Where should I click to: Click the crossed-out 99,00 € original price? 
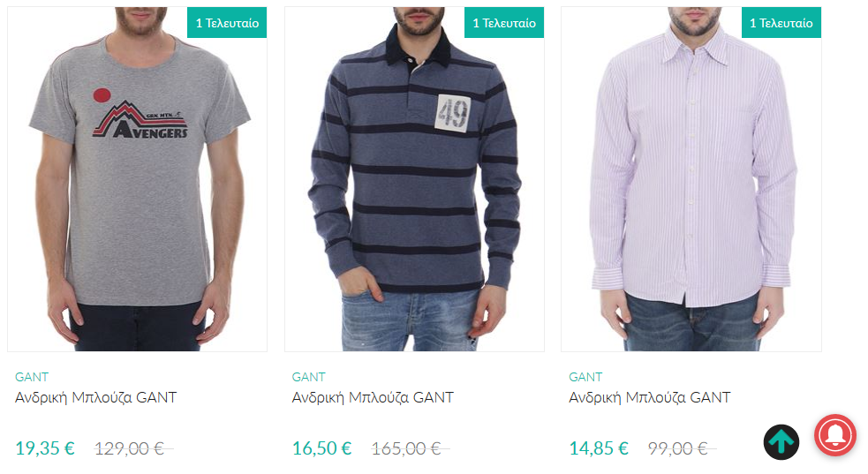pyautogui.click(x=682, y=448)
